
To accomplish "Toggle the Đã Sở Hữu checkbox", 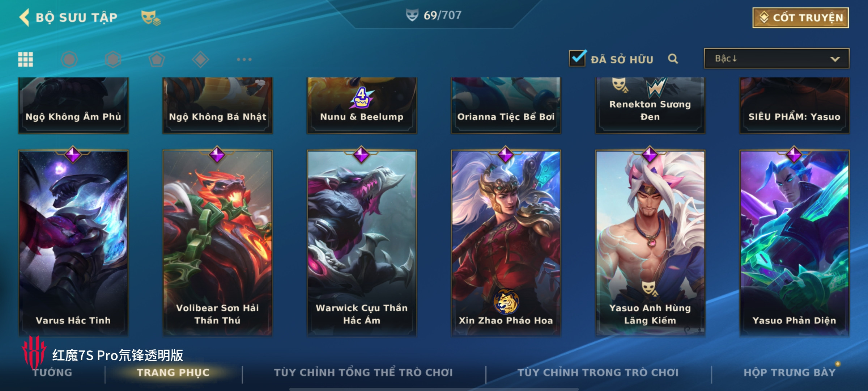I will coord(577,58).
